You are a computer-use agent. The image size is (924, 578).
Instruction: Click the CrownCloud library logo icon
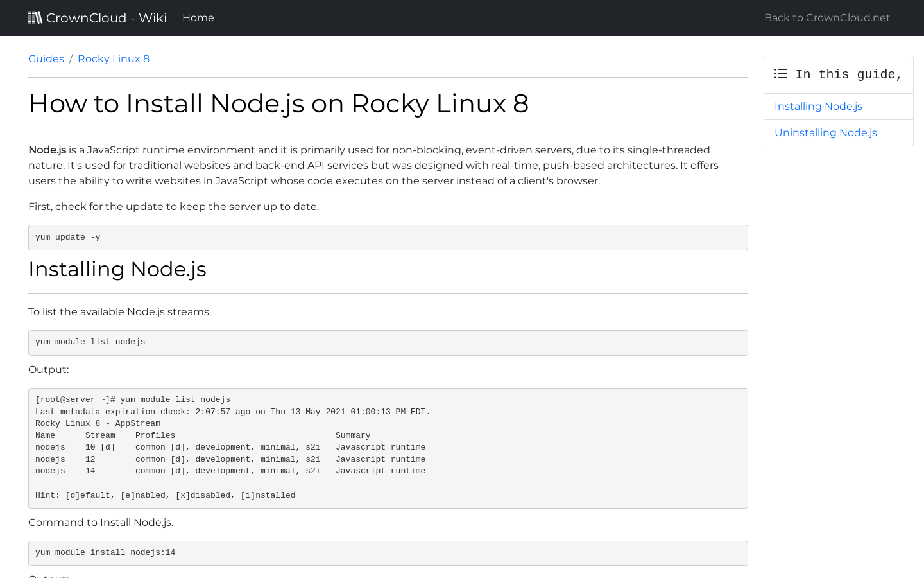click(35, 17)
